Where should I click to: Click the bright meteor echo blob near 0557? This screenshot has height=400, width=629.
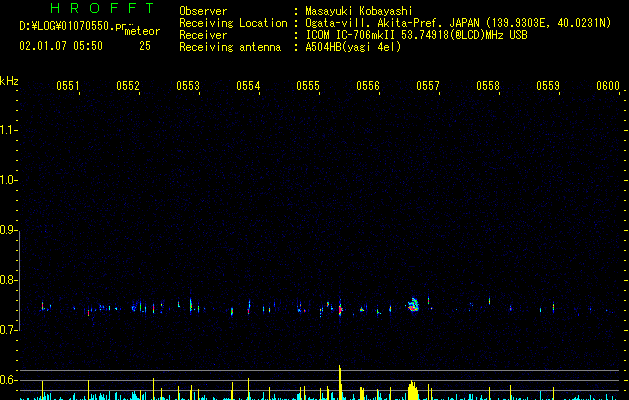[413, 305]
